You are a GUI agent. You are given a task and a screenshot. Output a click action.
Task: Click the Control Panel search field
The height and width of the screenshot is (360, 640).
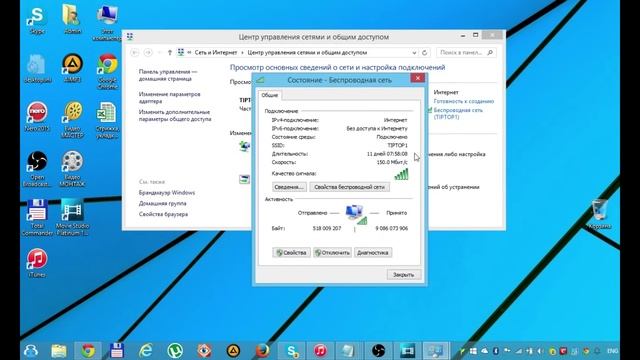click(x=466, y=53)
